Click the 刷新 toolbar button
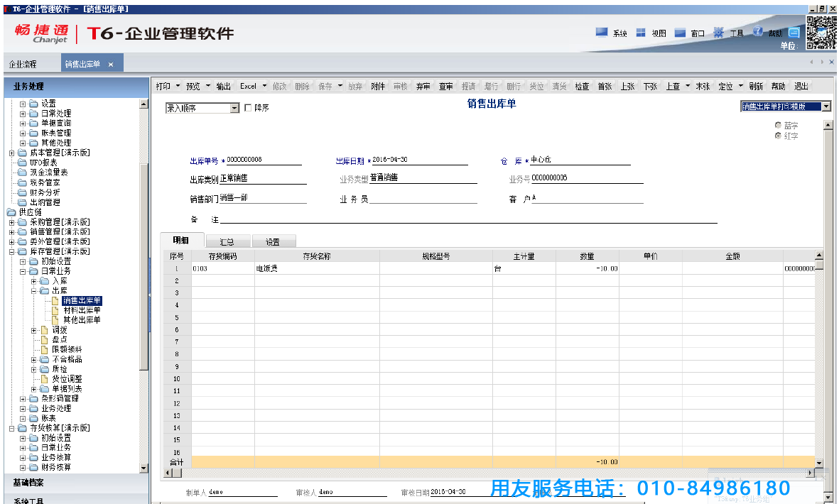This screenshot has height=504, width=839. pos(756,86)
